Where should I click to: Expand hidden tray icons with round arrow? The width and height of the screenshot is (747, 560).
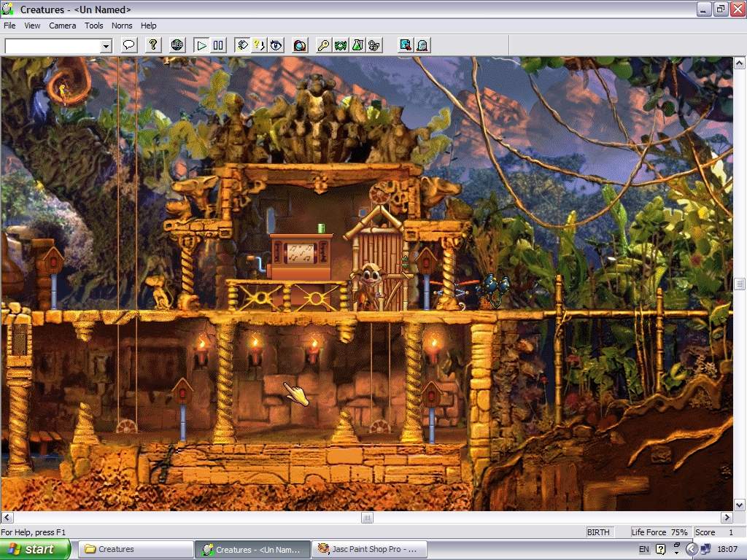pyautogui.click(x=692, y=550)
